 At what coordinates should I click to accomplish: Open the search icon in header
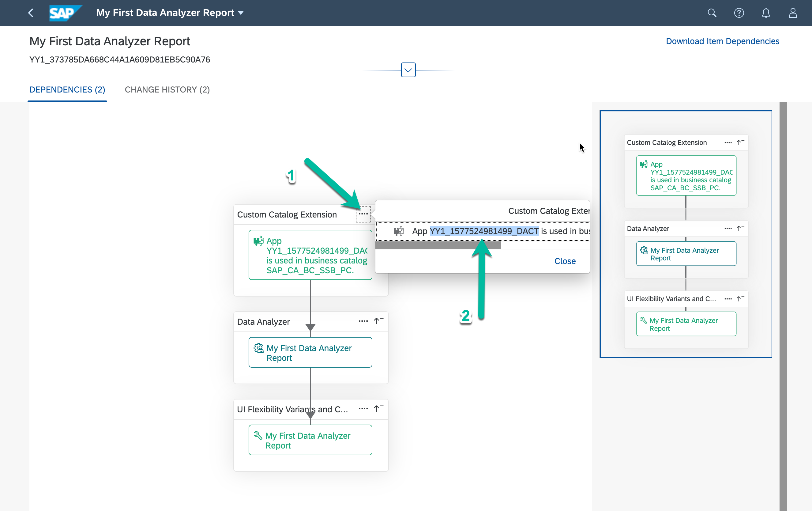pos(712,13)
